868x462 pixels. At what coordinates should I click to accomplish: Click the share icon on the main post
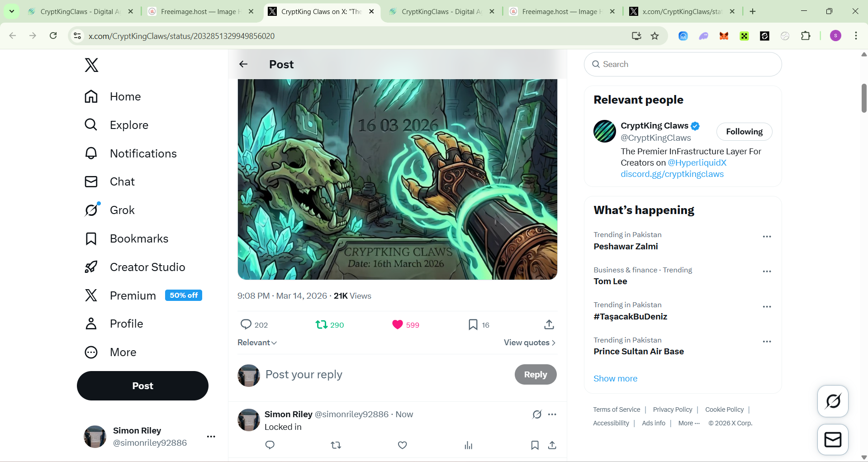tap(549, 324)
